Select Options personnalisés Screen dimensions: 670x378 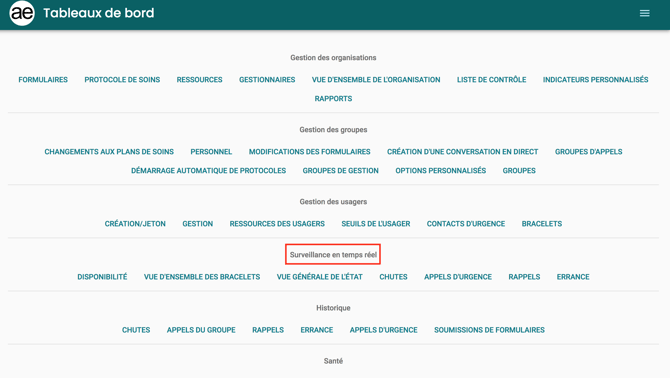(x=441, y=171)
